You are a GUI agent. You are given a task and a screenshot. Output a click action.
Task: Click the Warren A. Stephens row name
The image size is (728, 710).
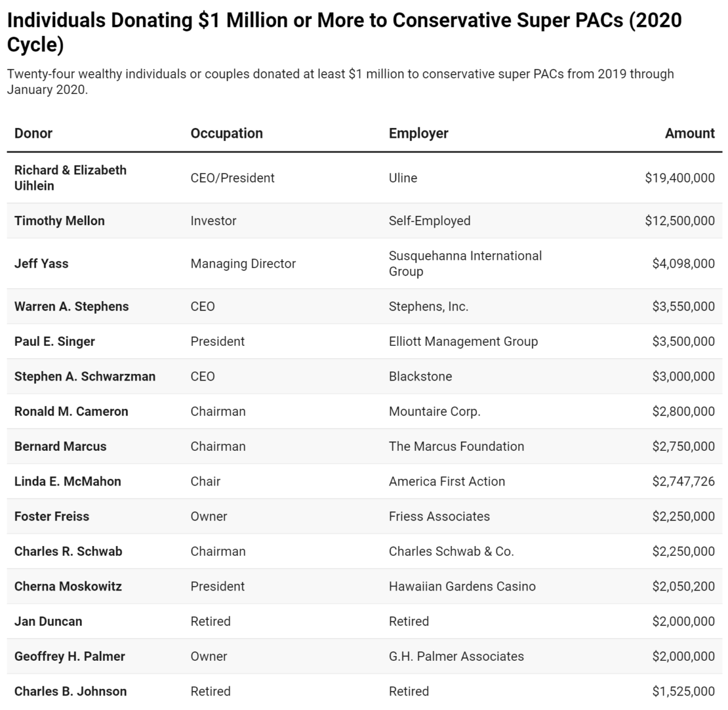(x=72, y=306)
